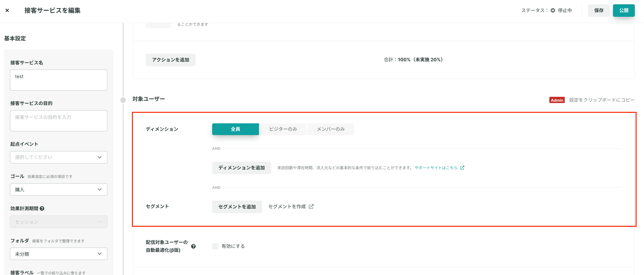Screen dimensions: 644x275
Task: Open the フォルダ dropdown showing 未分類
Action: [x=59, y=254]
